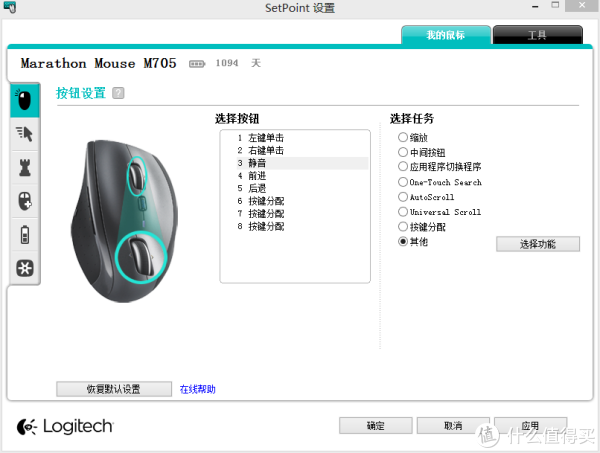Screen dimensions: 600x453
Task: Click the Logitech logo
Action: point(65,426)
